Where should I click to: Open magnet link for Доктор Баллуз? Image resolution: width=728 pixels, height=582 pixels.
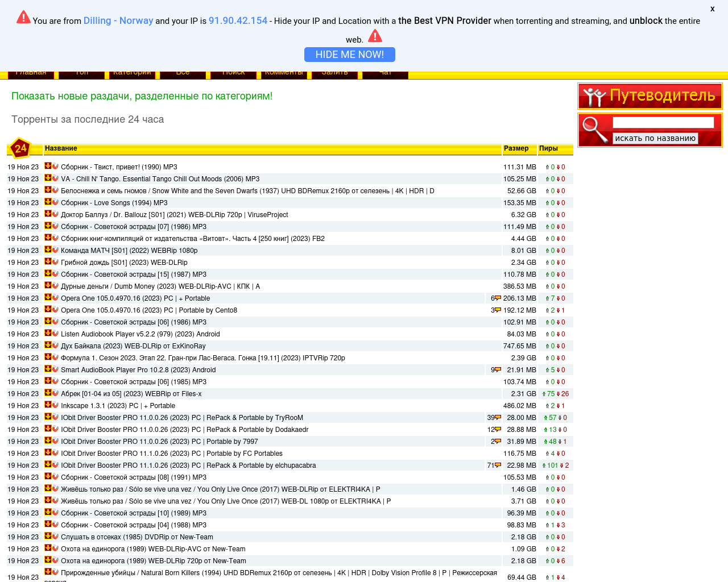(x=55, y=214)
